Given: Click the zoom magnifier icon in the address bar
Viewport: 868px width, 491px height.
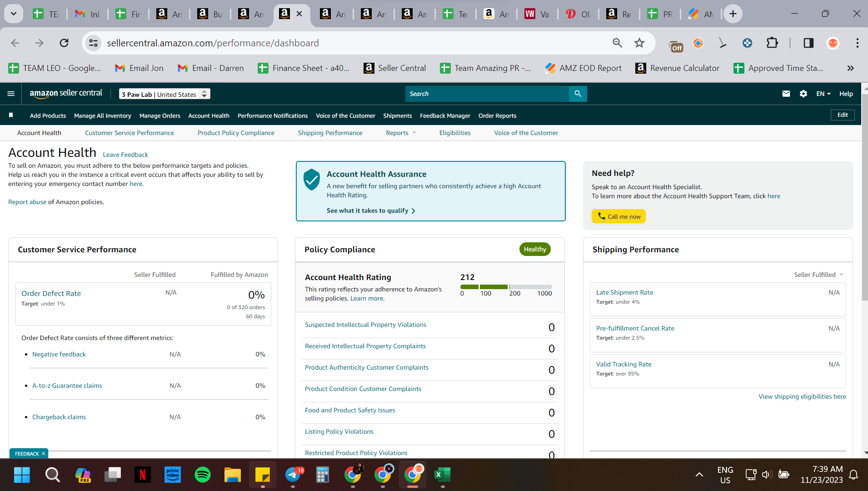Looking at the screenshot, I should coord(617,43).
